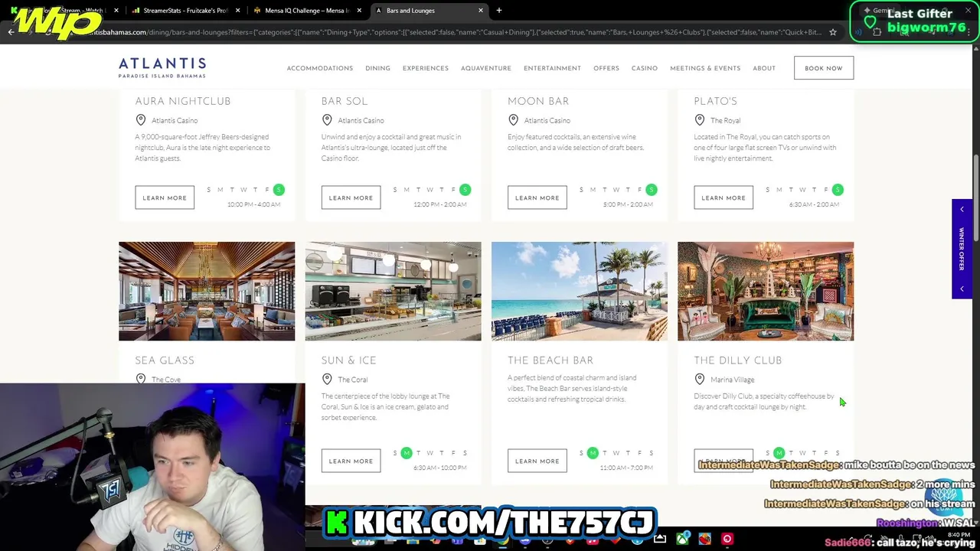Open the Winter Offer side banner

click(x=962, y=249)
